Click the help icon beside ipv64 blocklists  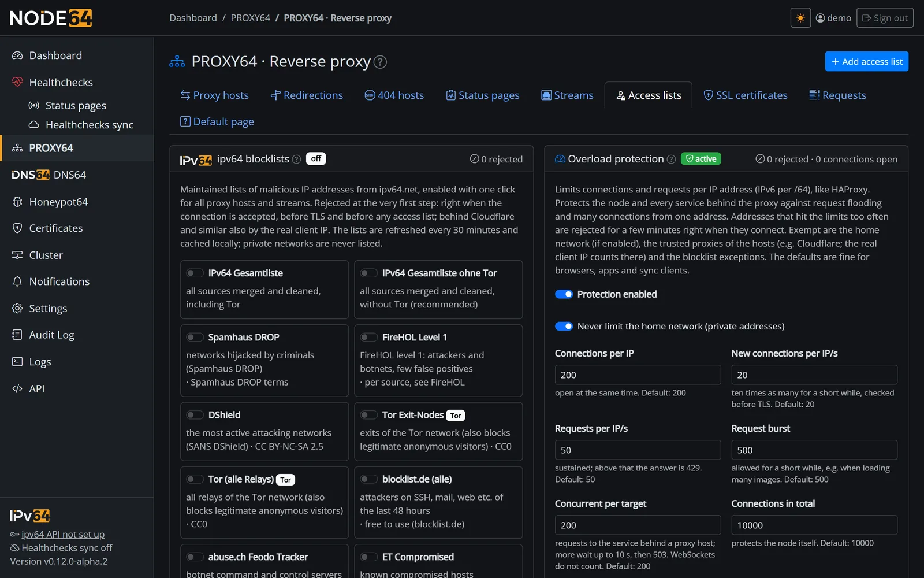coord(296,159)
